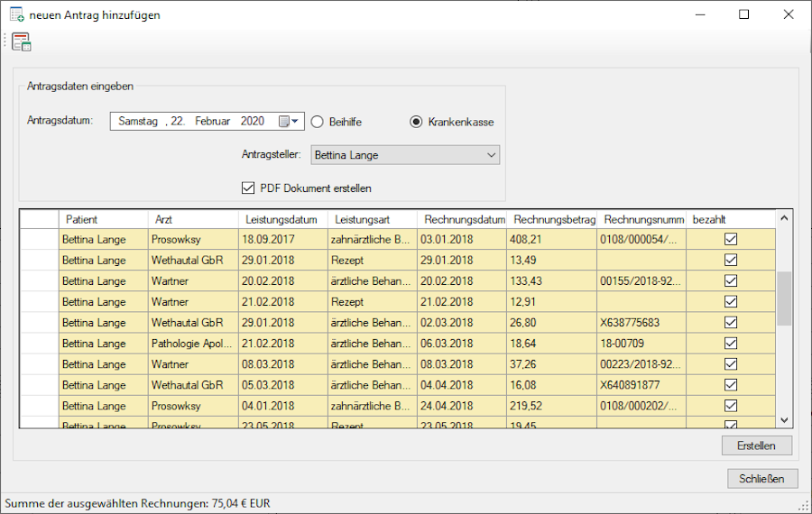Click the invoice list toolbar icon
The width and height of the screenshot is (812, 514).
point(21,41)
